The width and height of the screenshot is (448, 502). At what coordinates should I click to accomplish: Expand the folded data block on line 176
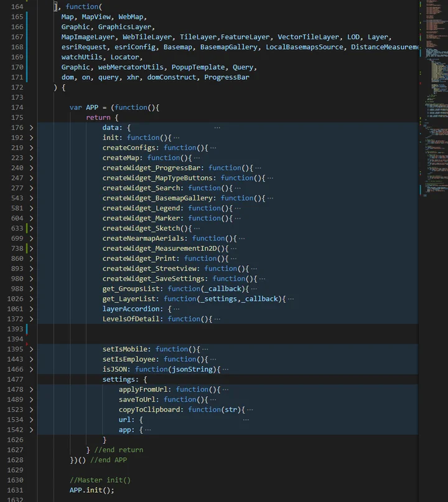point(31,128)
